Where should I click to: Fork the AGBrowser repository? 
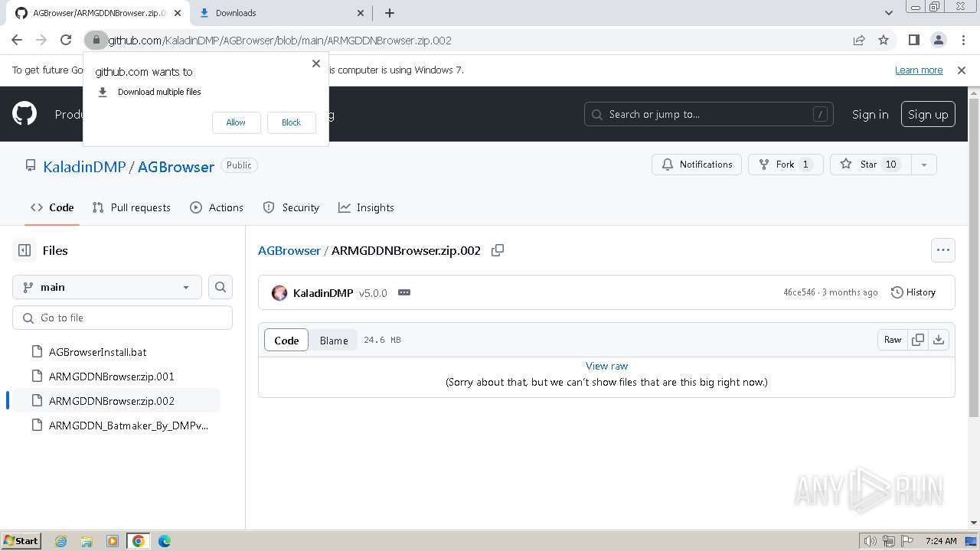tap(786, 165)
